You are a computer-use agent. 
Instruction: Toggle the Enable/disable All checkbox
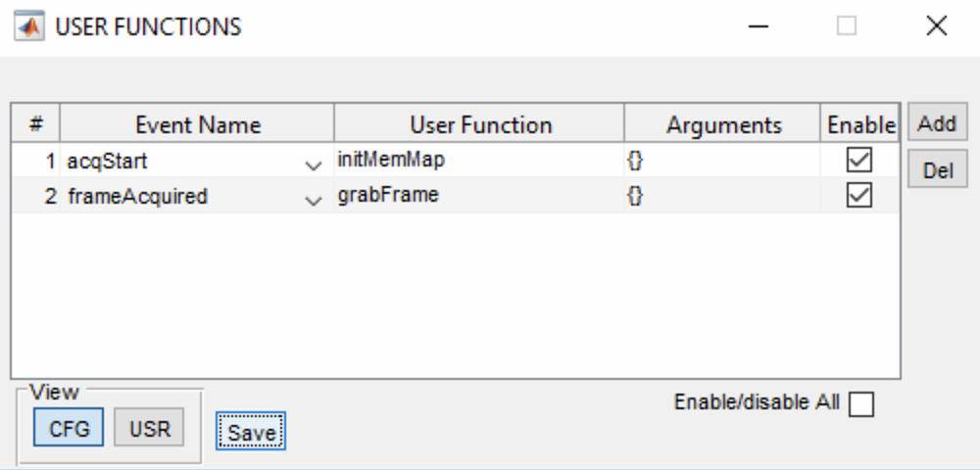(x=861, y=403)
